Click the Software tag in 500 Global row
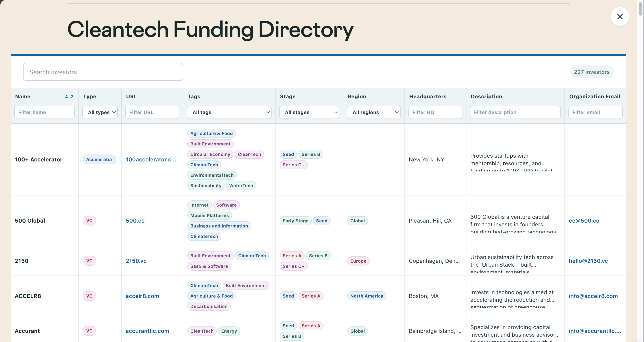The width and height of the screenshot is (644, 342). [x=226, y=205]
